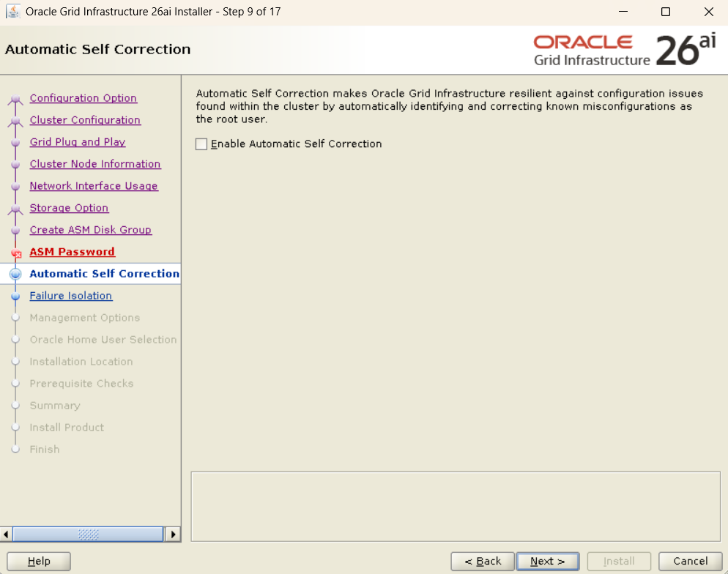The width and height of the screenshot is (728, 574).
Task: Jump to Create ASM Disk Group step
Action: coord(90,230)
